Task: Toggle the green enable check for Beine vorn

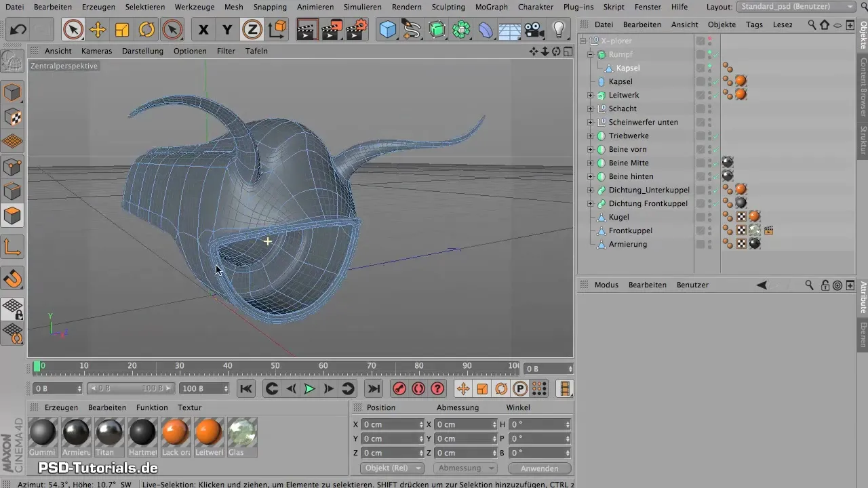Action: [x=716, y=149]
